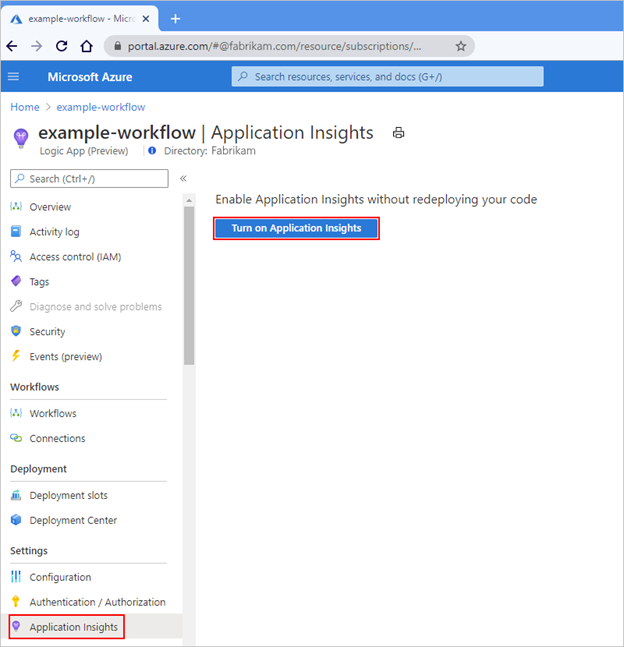Click the Diagnose wrench icon
Image resolution: width=624 pixels, height=647 pixels.
(16, 306)
